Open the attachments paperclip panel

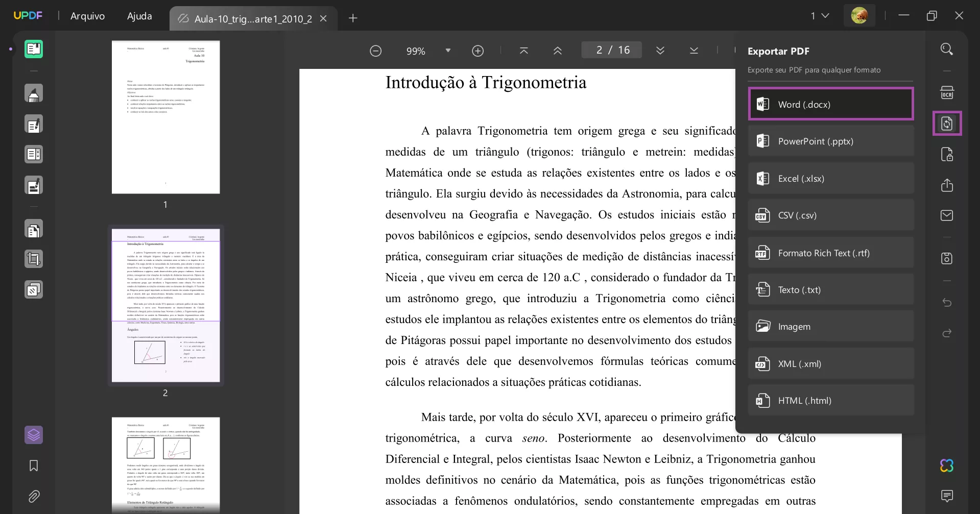tap(34, 497)
